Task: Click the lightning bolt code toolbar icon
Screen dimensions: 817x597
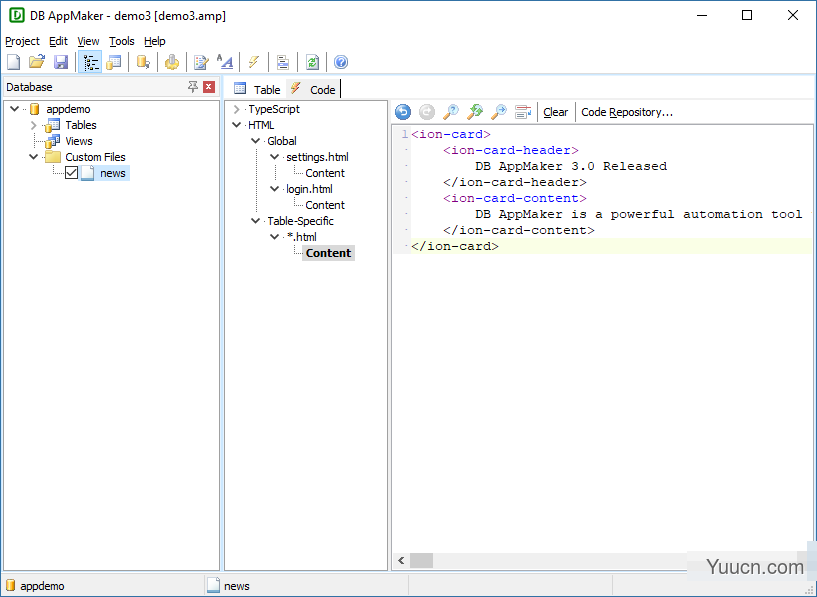Action: click(x=254, y=62)
